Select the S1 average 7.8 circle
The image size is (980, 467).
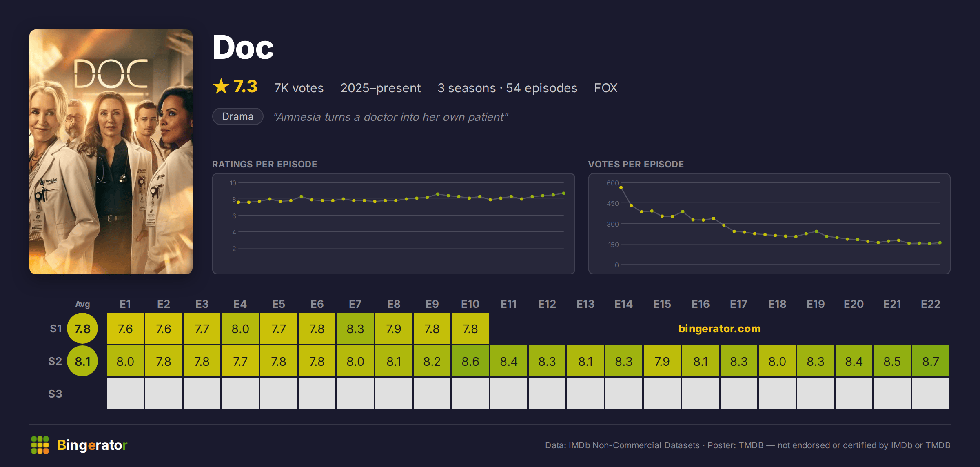coord(82,329)
